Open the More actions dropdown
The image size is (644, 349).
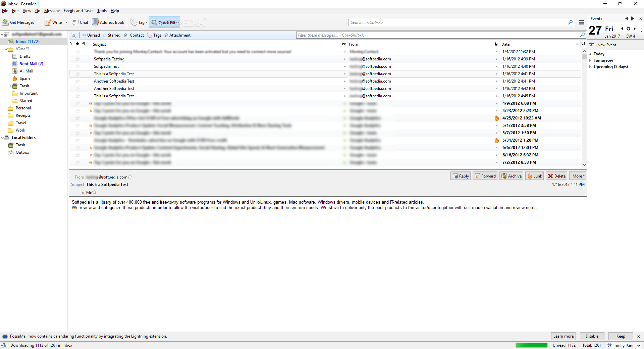pyautogui.click(x=578, y=176)
